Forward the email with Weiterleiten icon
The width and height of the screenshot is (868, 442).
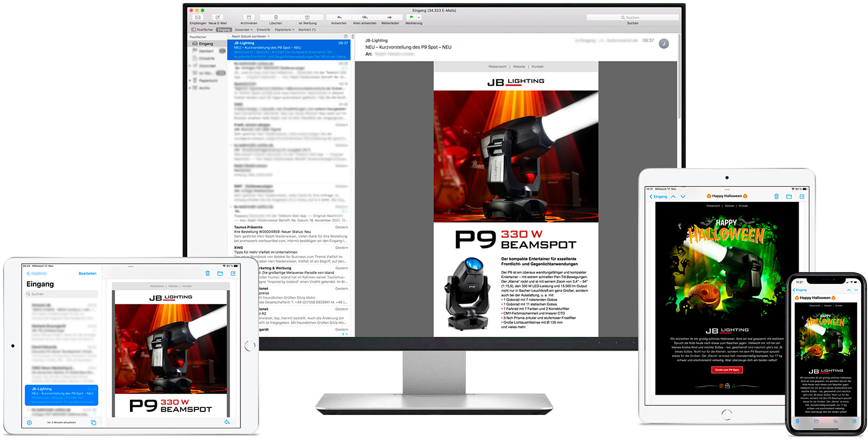click(x=389, y=17)
